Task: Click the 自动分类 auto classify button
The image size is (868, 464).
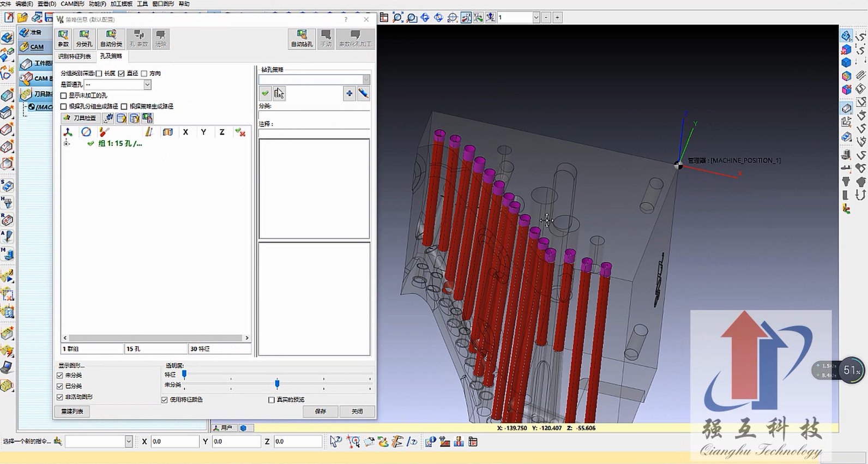Action: coord(111,39)
